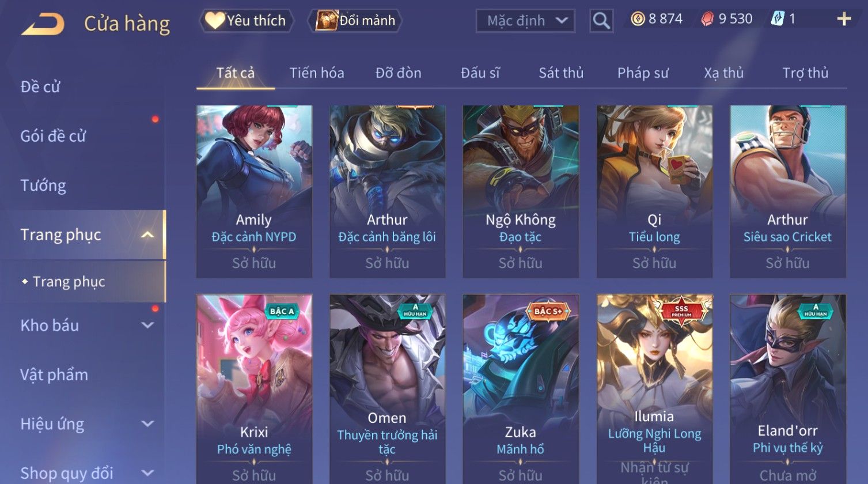Open the search magnifier icon
Viewport: 868px width, 484px height.
(x=601, y=21)
